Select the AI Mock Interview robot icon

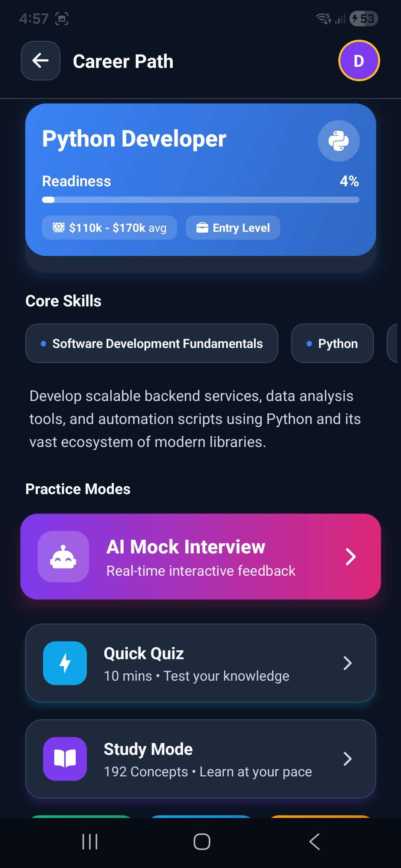[x=64, y=556]
